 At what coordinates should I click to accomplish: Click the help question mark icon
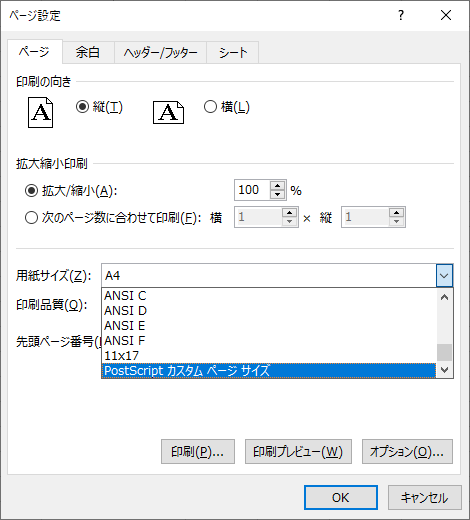coord(401,15)
